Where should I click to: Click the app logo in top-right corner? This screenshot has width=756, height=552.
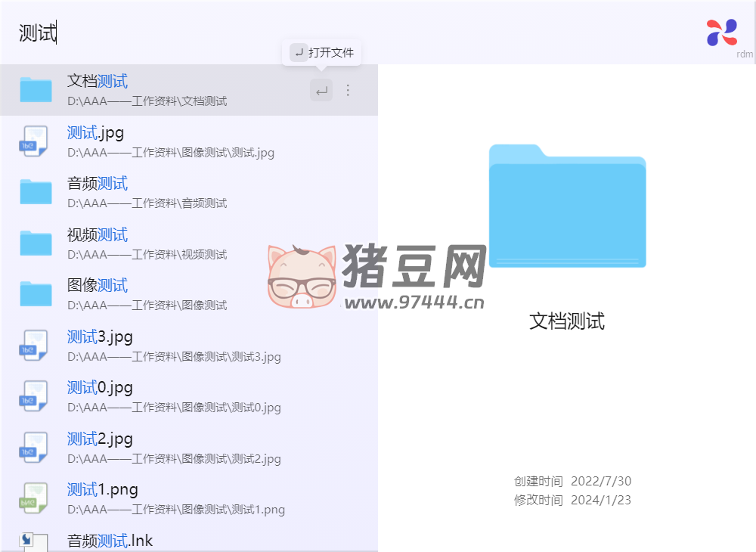pos(721,33)
